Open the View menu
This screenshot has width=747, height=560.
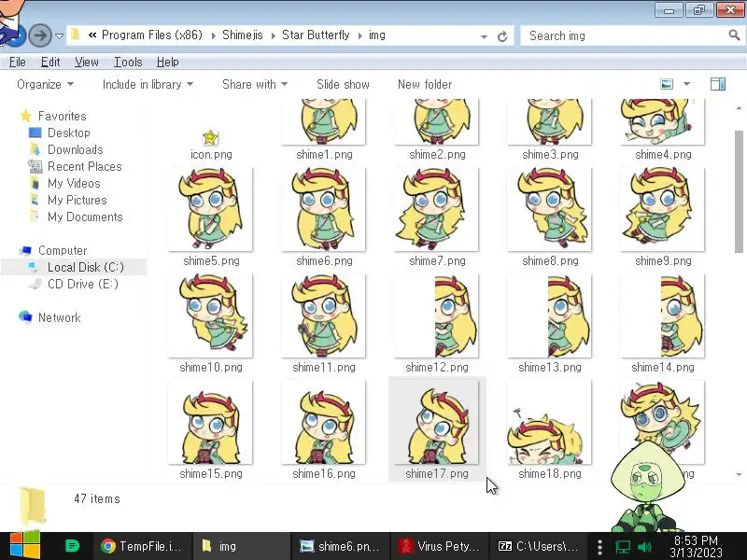[86, 62]
